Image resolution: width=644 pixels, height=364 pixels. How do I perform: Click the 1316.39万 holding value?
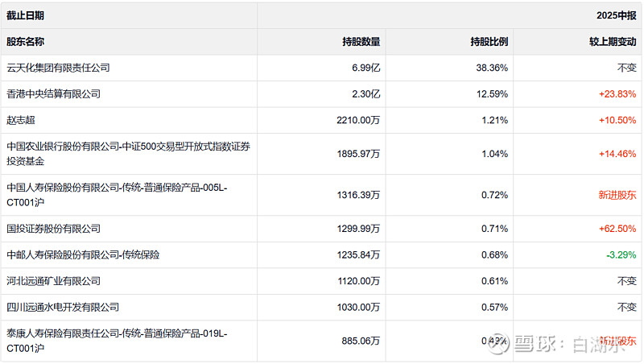358,195
